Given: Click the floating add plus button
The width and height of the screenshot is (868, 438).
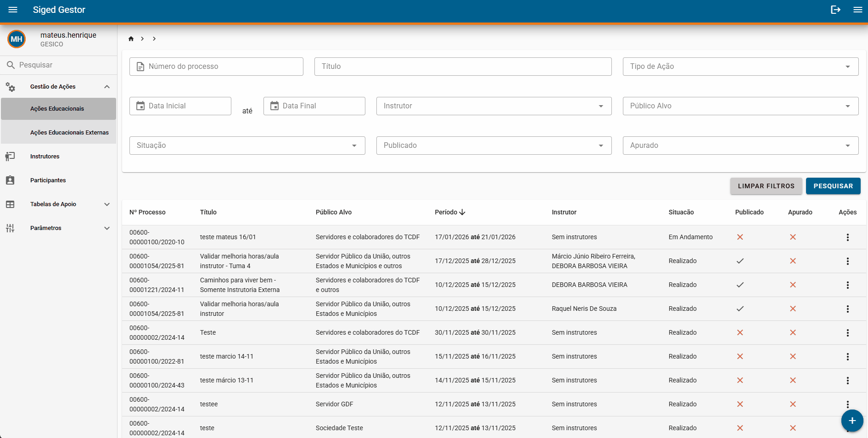Looking at the screenshot, I should pos(852,421).
